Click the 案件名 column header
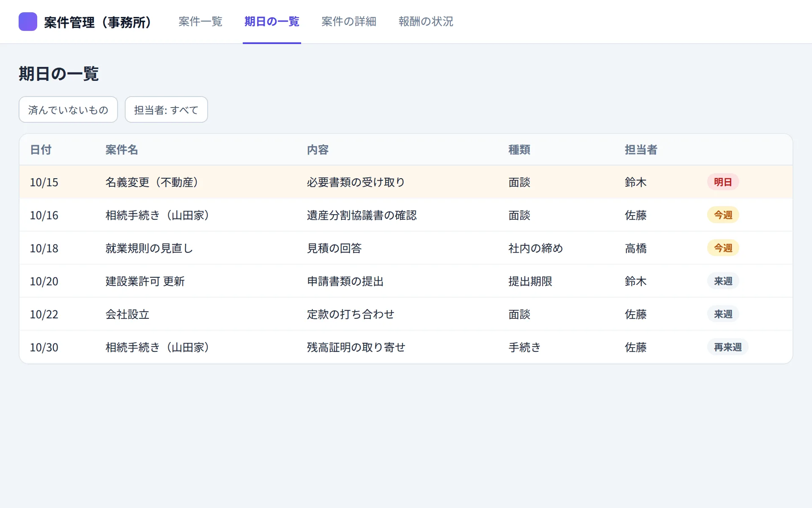This screenshot has width=812, height=508. 122,150
